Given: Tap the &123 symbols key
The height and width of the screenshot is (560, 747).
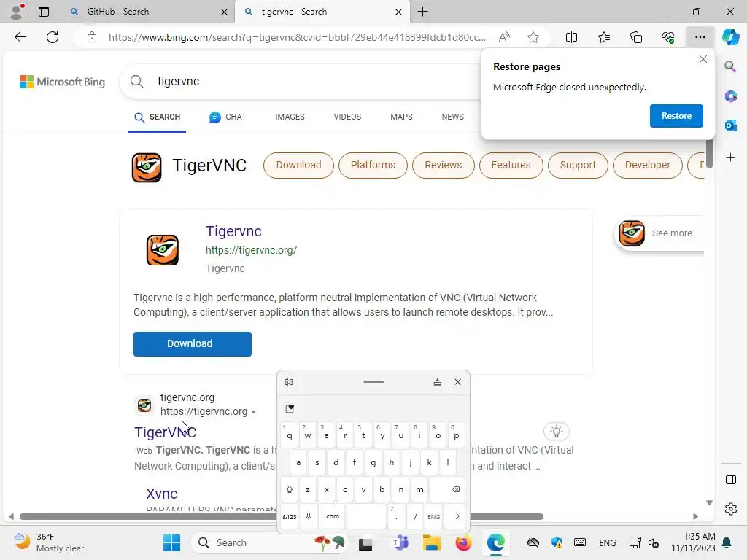Looking at the screenshot, I should click(x=289, y=516).
